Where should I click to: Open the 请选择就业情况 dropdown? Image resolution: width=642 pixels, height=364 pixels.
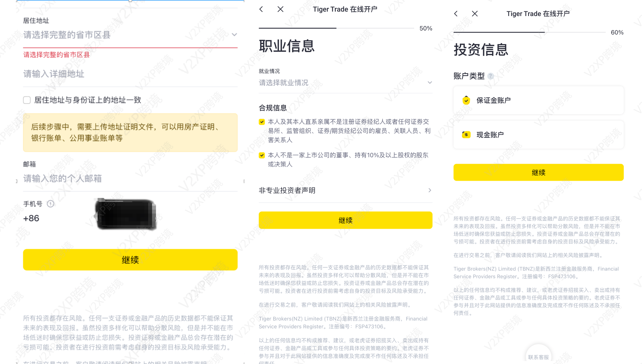coord(345,83)
